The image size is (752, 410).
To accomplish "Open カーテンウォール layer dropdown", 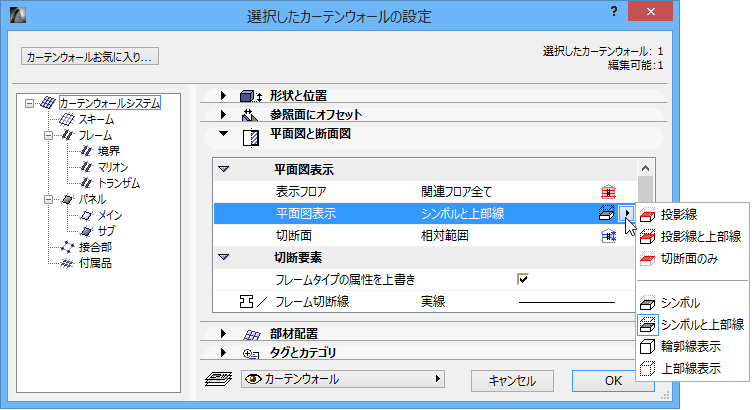I will 343,379.
